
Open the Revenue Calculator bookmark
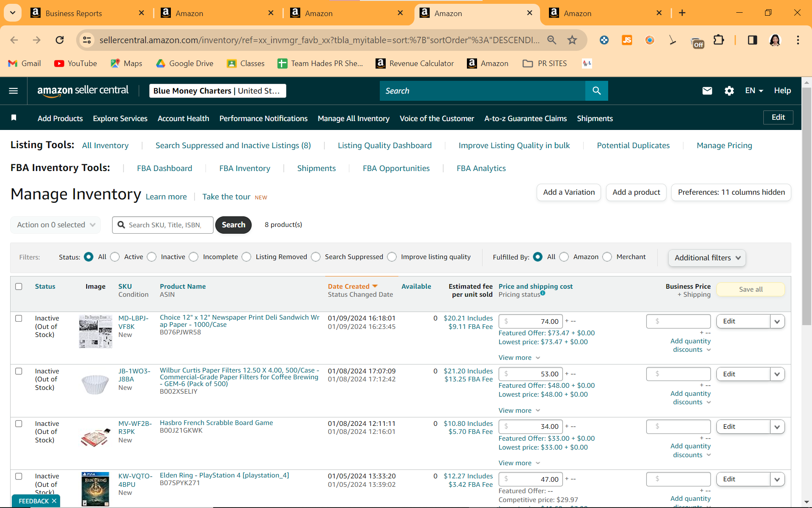click(415, 63)
